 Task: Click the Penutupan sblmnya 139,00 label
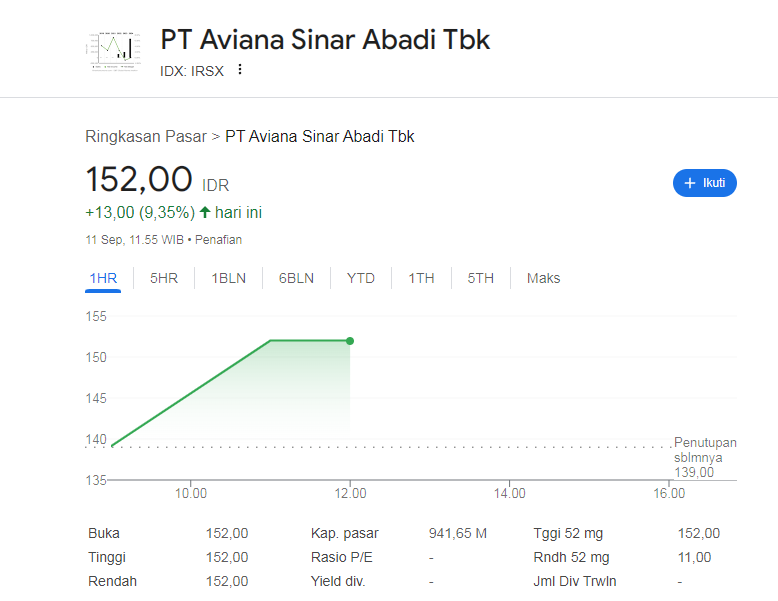click(x=705, y=457)
